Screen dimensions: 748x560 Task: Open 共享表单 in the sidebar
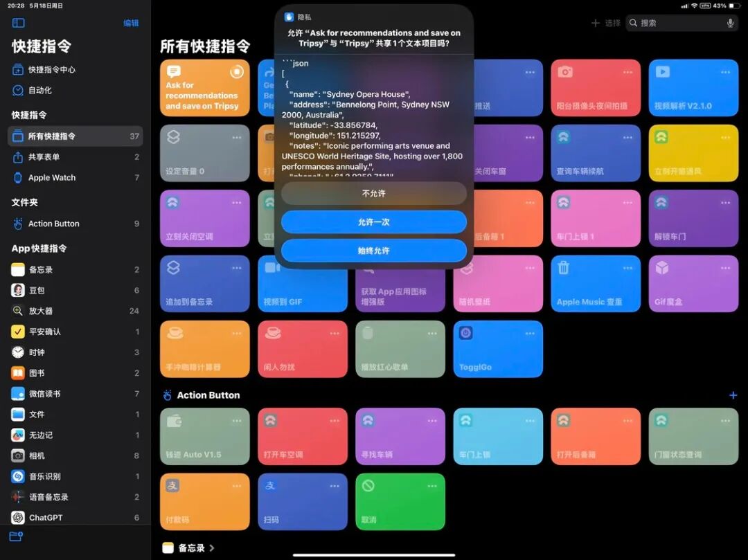75,157
